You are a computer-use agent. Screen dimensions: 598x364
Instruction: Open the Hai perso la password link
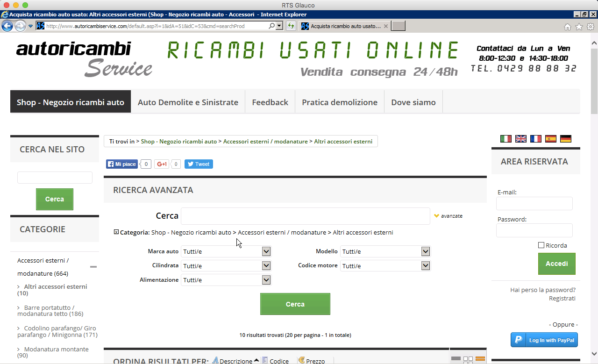point(543,290)
